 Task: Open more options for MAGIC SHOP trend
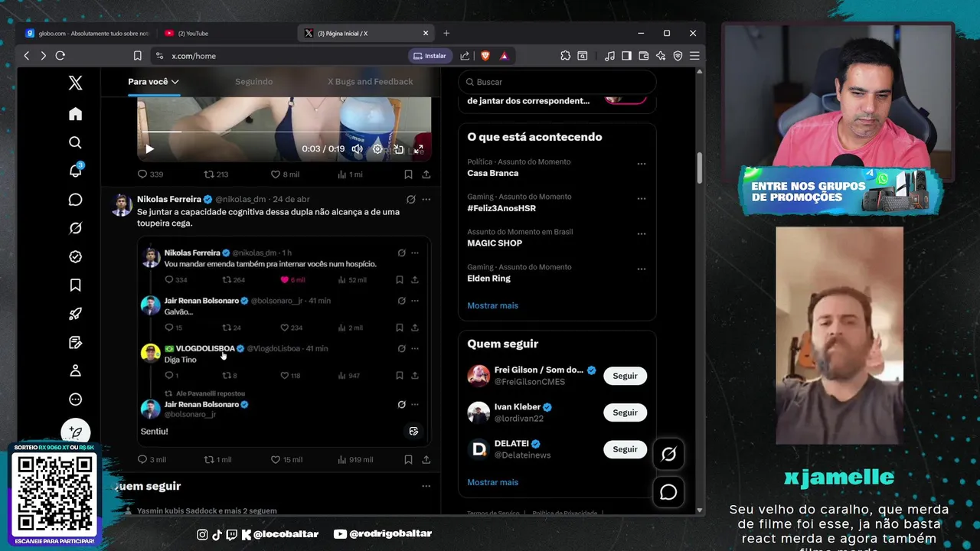pyautogui.click(x=642, y=234)
